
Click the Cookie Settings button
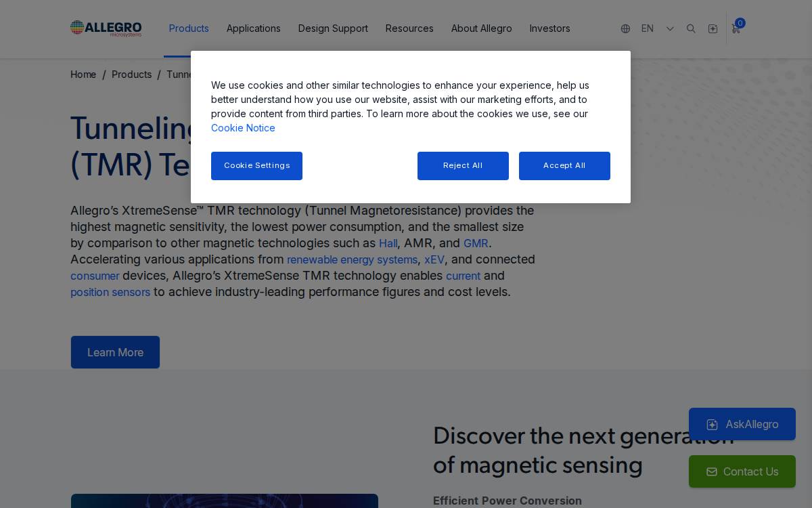point(256,166)
